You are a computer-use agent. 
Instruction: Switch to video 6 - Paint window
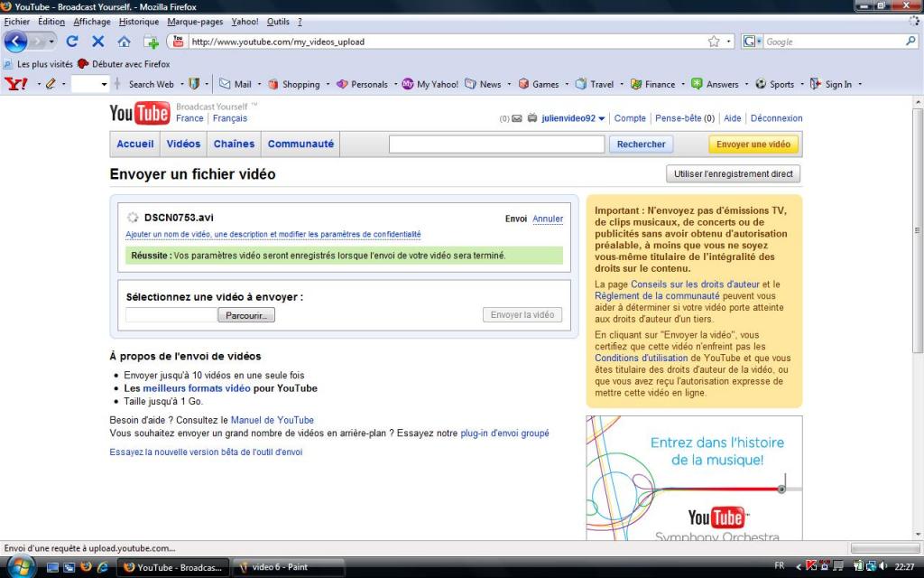coord(288,567)
